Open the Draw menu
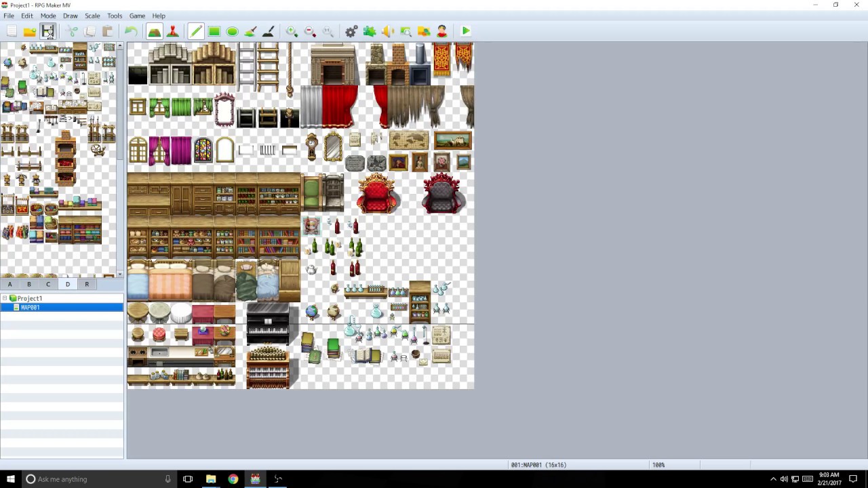The width and height of the screenshot is (868, 488). (71, 16)
